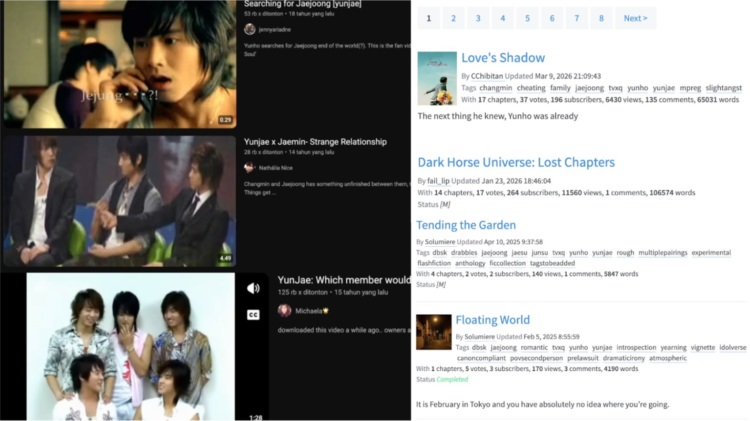Click the flashfiction tag

click(x=434, y=263)
